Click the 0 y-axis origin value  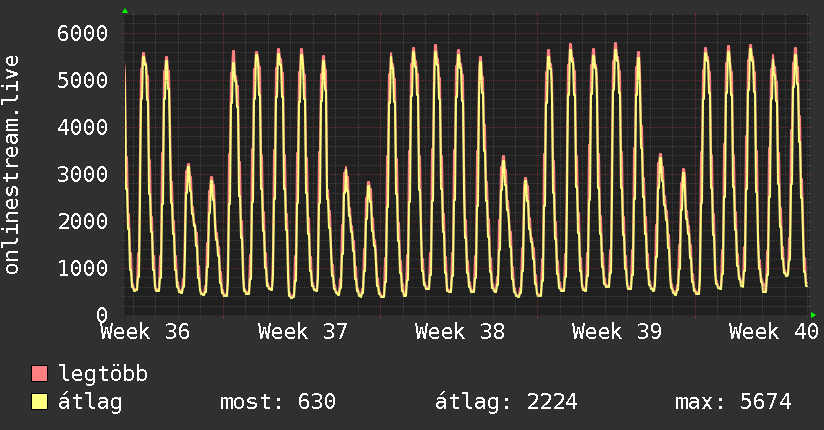pos(102,315)
